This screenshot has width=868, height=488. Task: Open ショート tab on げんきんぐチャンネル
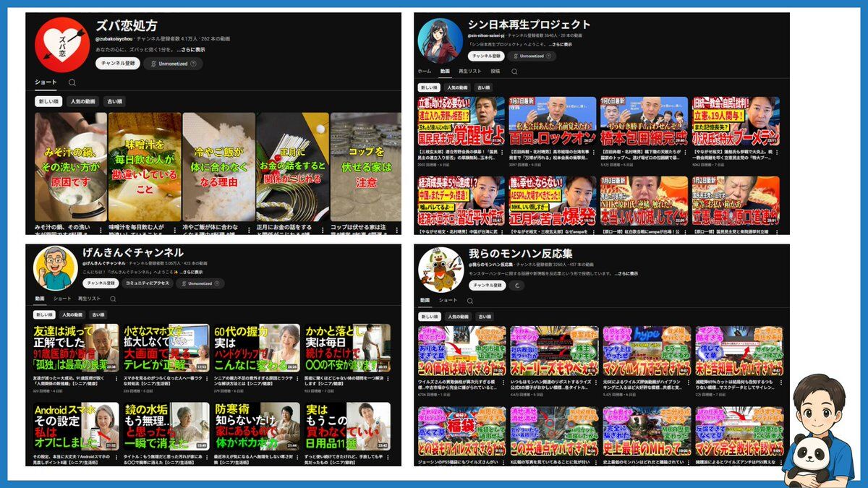[x=63, y=299]
